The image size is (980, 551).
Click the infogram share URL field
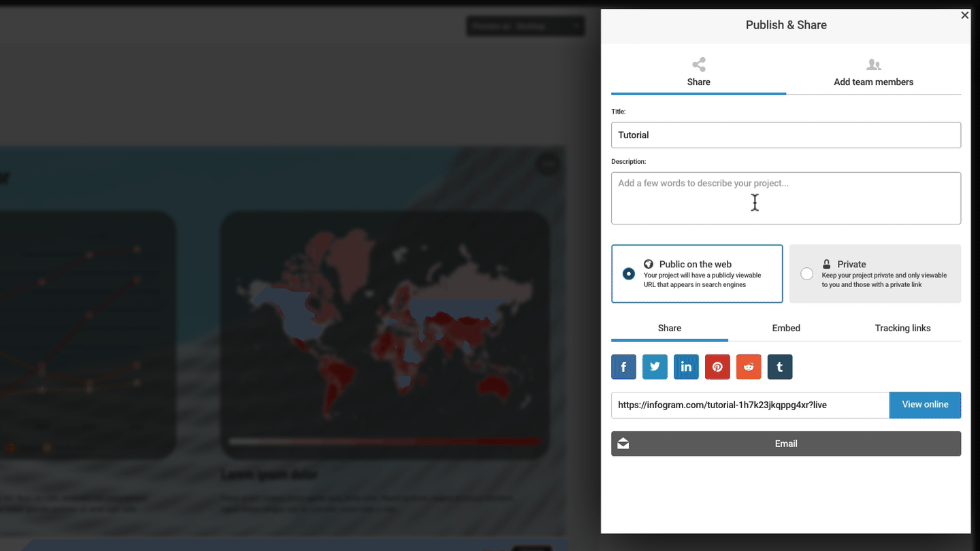tap(749, 405)
